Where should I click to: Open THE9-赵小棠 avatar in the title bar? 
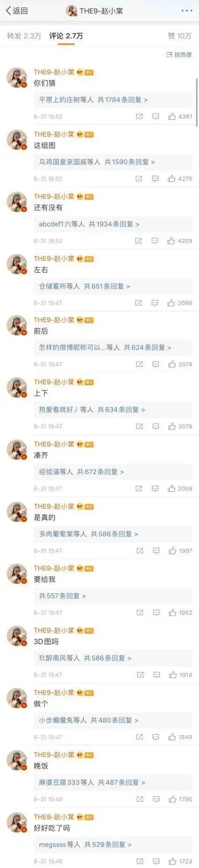pyautogui.click(x=71, y=11)
